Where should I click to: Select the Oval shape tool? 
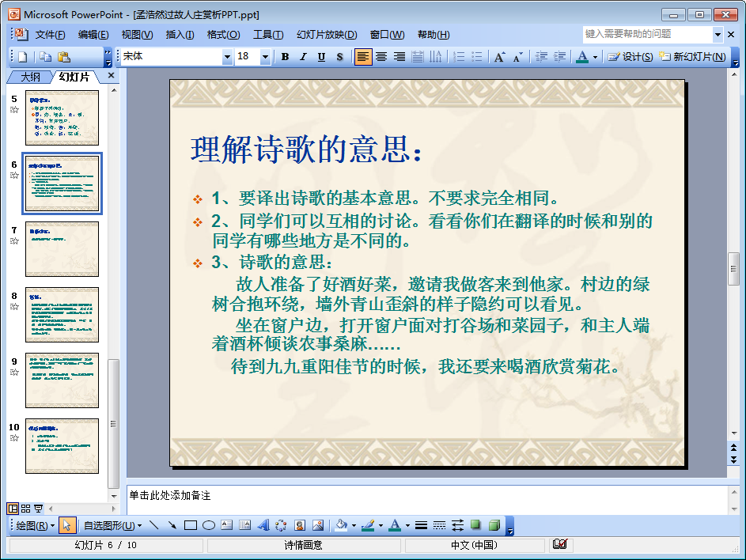(208, 525)
